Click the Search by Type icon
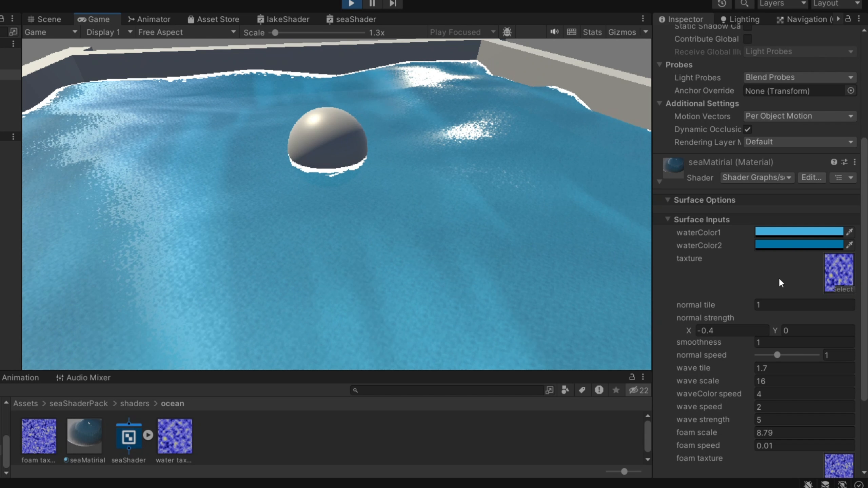The image size is (868, 488). coord(565,390)
